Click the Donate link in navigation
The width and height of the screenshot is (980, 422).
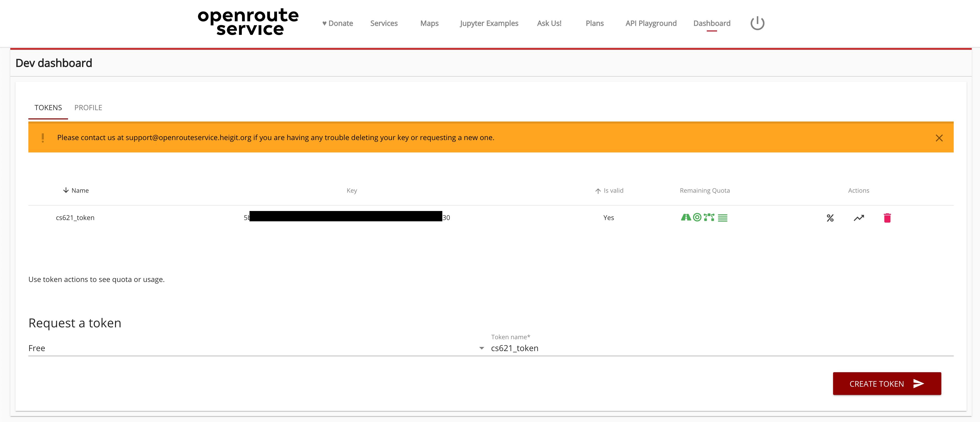tap(337, 23)
